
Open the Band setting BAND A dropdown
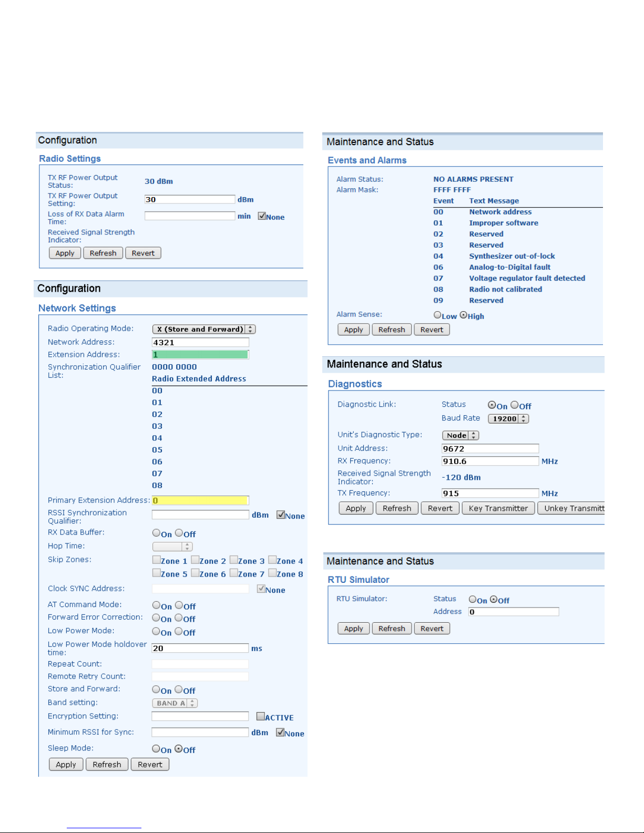pyautogui.click(x=175, y=703)
